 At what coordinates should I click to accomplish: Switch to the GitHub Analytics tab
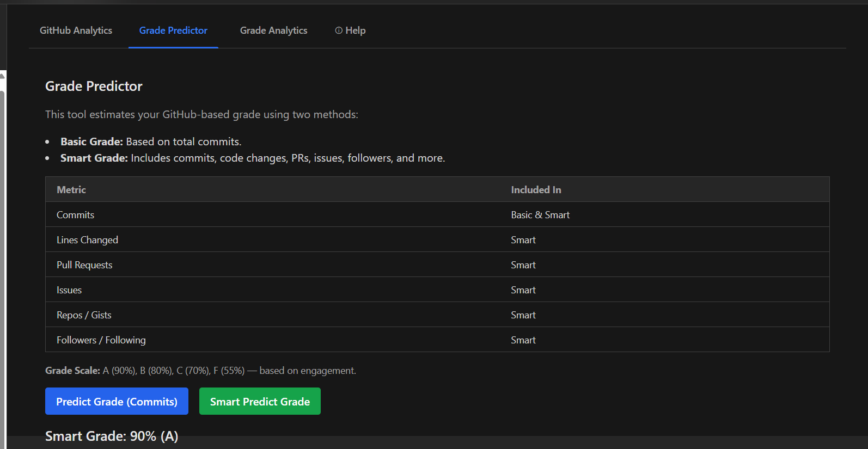point(76,30)
